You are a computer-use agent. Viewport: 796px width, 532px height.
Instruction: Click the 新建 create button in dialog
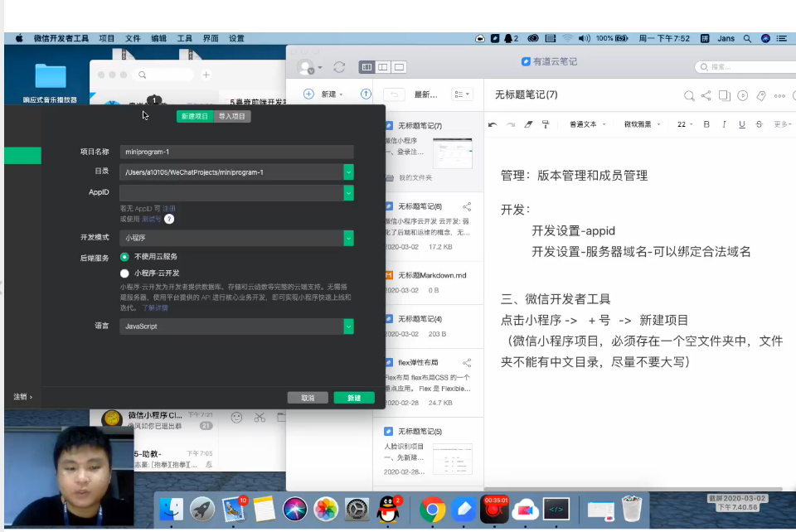pos(354,398)
